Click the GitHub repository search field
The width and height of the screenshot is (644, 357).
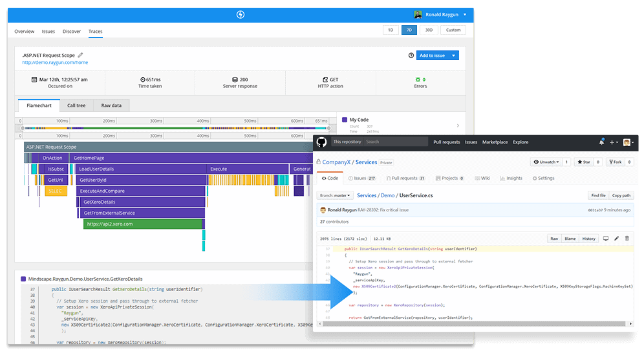(396, 142)
